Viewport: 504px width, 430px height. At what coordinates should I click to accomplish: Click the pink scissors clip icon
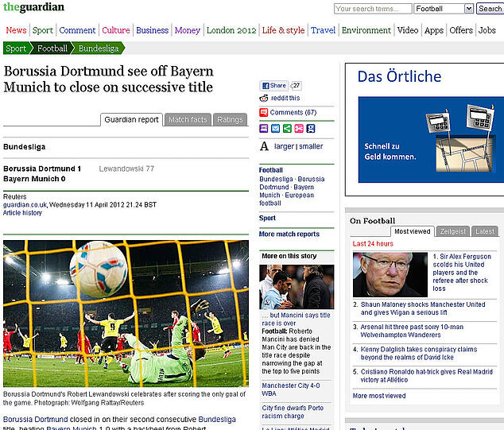(299, 129)
